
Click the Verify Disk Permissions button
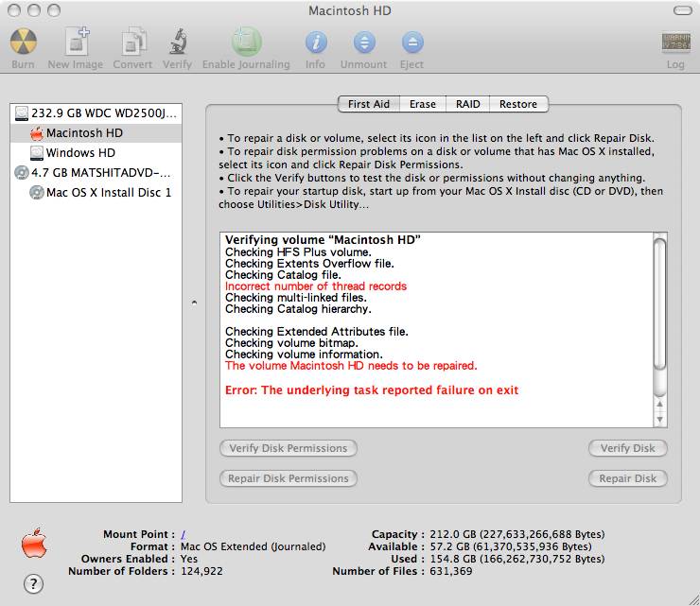click(289, 448)
